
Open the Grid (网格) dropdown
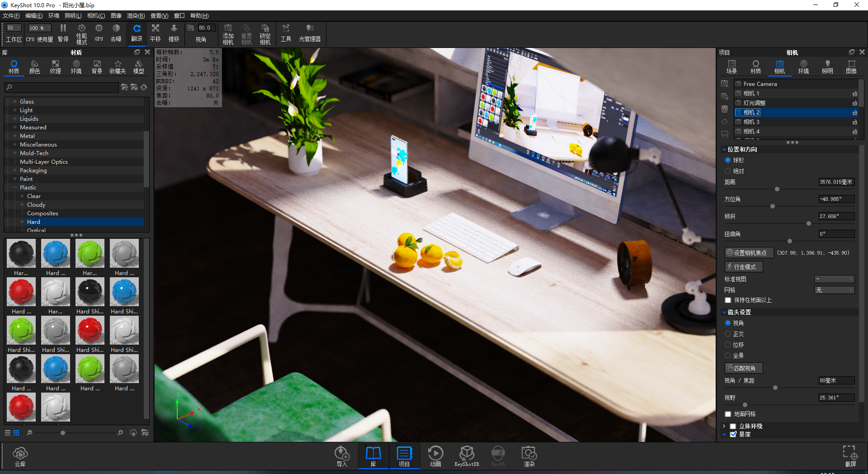(834, 290)
